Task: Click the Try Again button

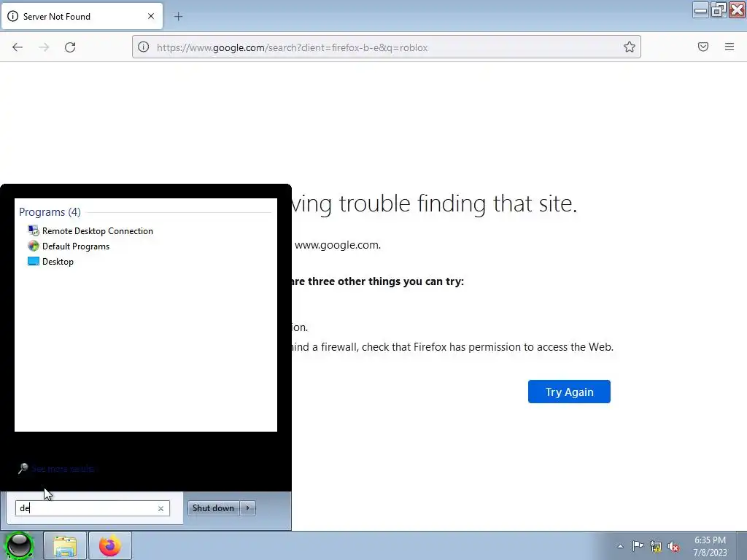Action: pyautogui.click(x=569, y=392)
